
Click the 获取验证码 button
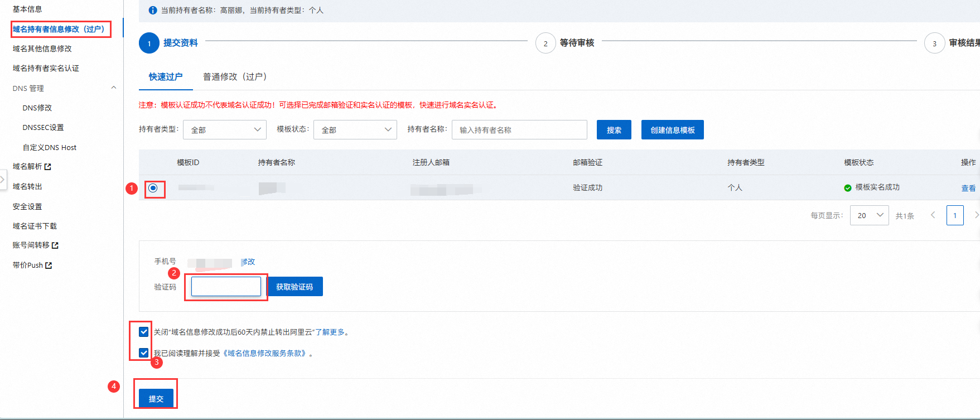click(x=295, y=287)
